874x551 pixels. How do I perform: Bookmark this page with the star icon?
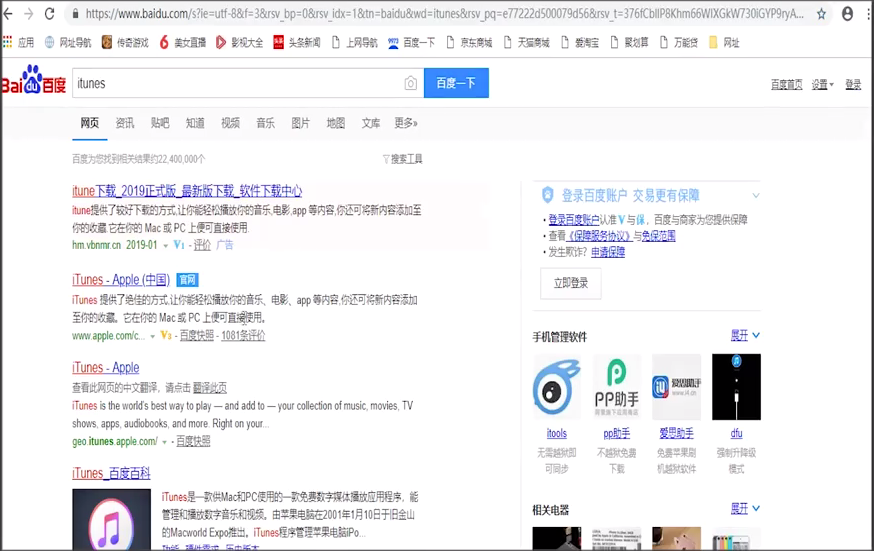(821, 15)
